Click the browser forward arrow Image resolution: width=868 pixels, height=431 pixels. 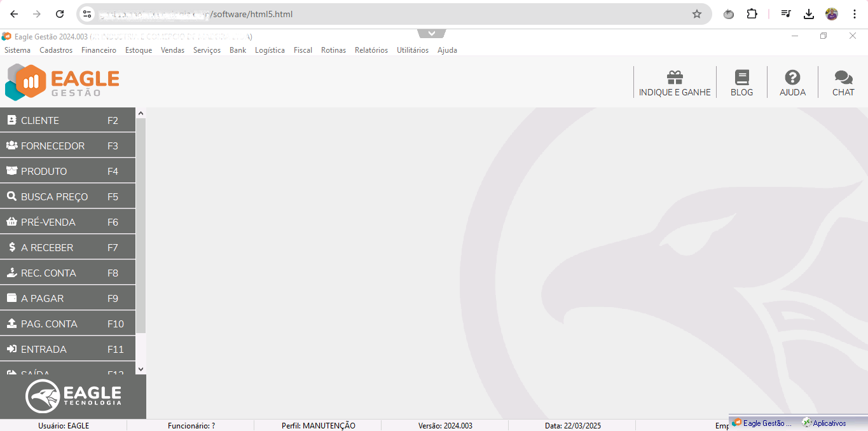coord(37,14)
